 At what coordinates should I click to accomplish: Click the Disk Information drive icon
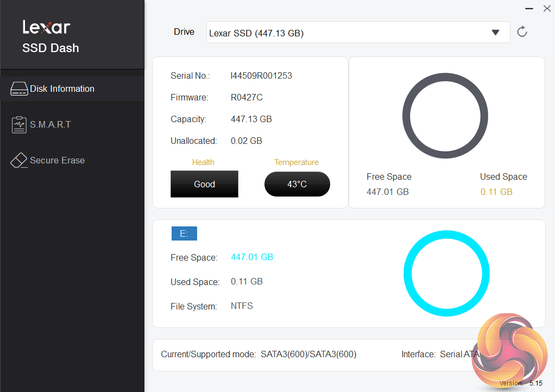pyautogui.click(x=19, y=89)
